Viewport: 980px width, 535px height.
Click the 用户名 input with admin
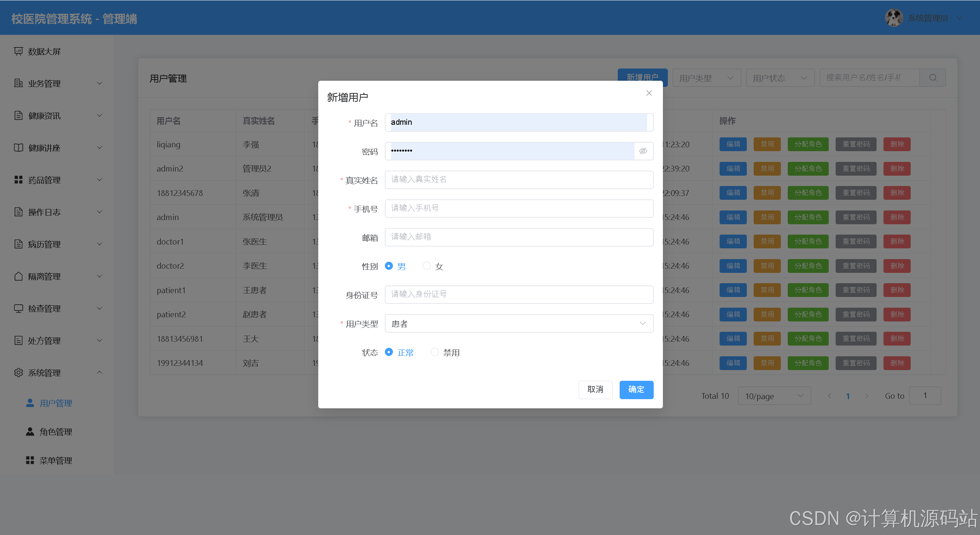click(x=519, y=122)
